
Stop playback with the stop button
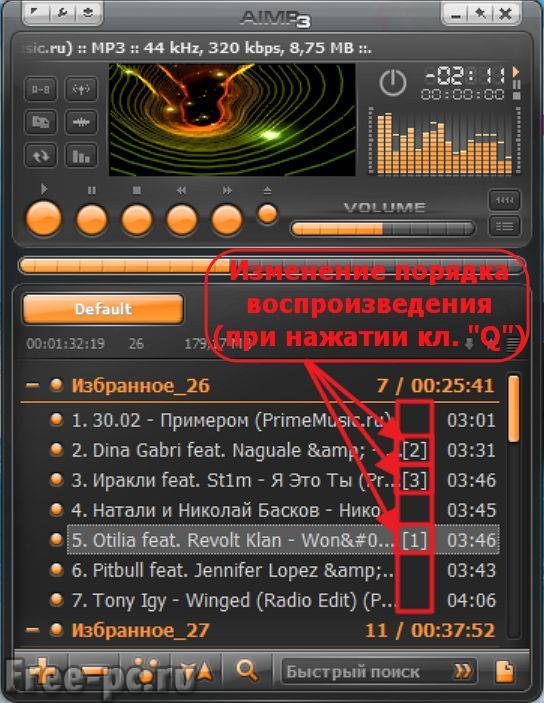(137, 220)
